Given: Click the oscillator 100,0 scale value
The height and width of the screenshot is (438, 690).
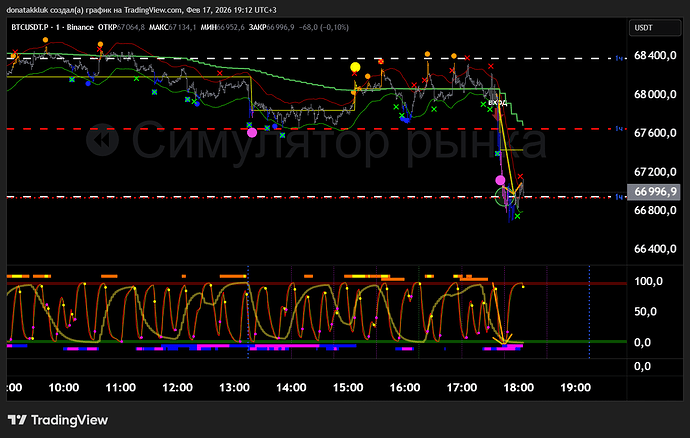Looking at the screenshot, I should 649,282.
